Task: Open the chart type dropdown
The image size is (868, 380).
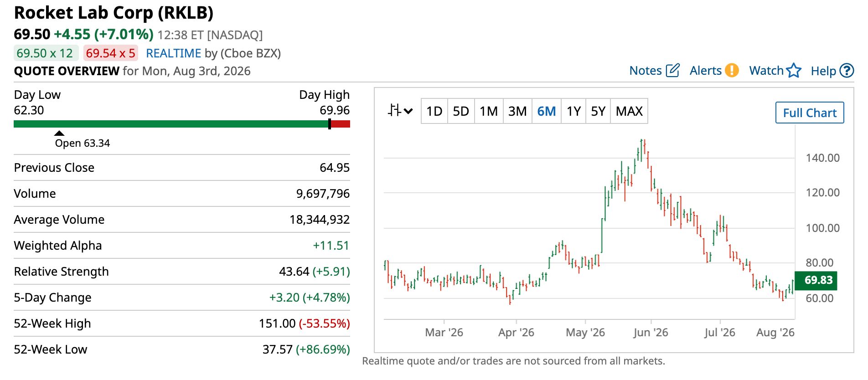Action: click(400, 111)
